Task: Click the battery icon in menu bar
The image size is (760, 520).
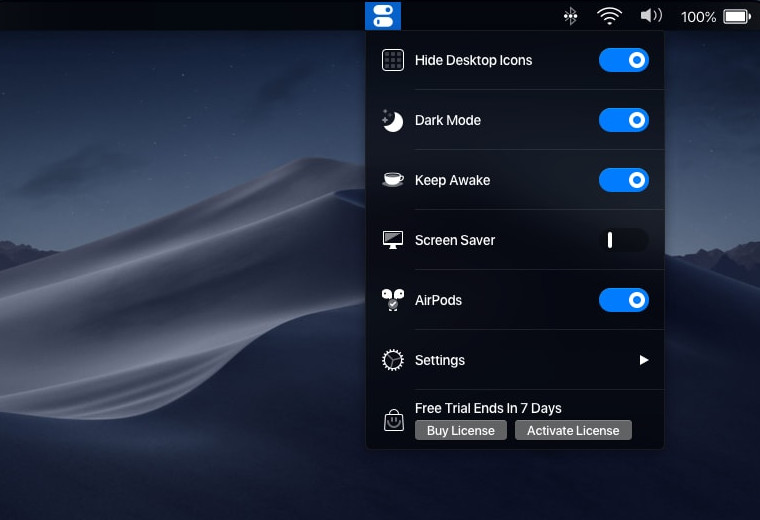Action: 737,16
